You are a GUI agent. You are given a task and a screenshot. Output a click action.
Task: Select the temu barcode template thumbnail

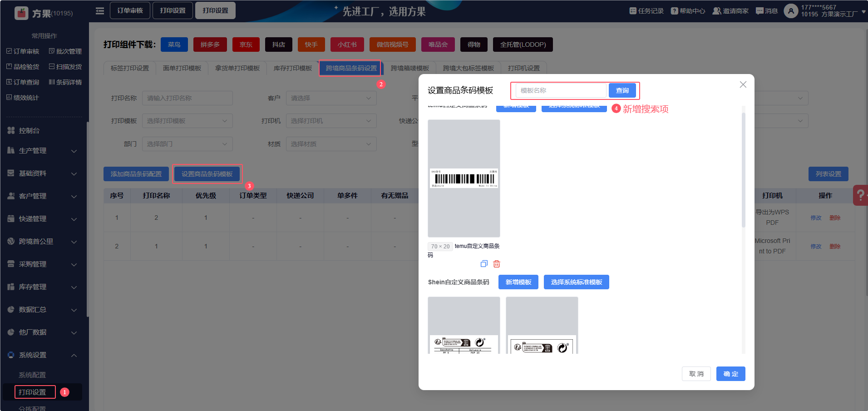pos(464,178)
